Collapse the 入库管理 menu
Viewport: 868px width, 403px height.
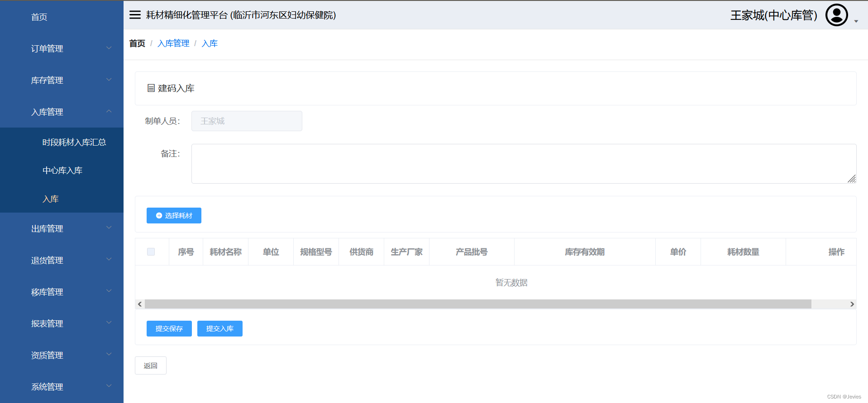pyautogui.click(x=62, y=112)
